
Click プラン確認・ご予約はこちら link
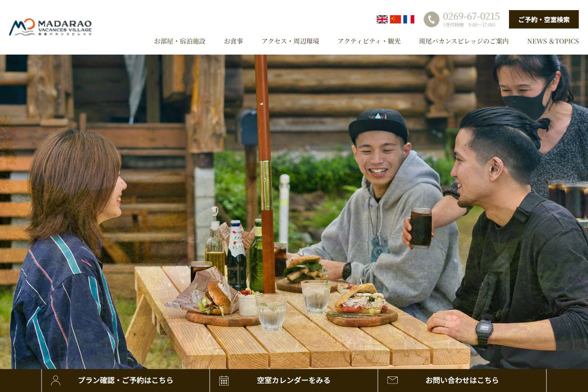[x=125, y=380]
